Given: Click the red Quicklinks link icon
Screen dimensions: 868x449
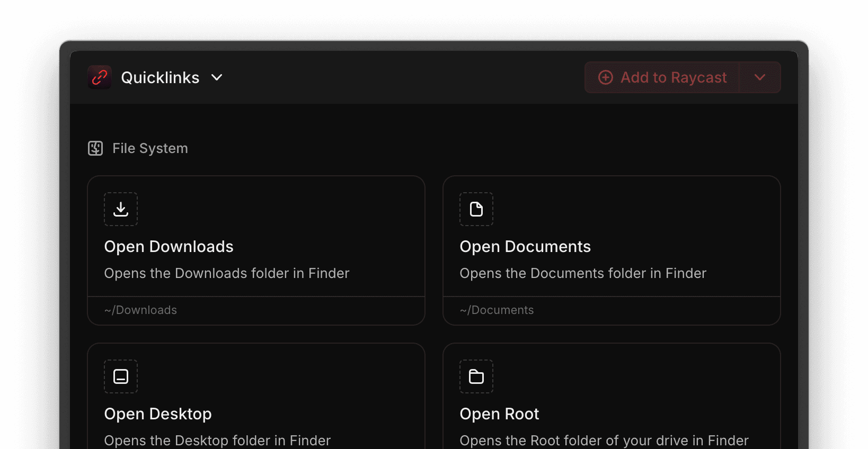Looking at the screenshot, I should point(100,77).
